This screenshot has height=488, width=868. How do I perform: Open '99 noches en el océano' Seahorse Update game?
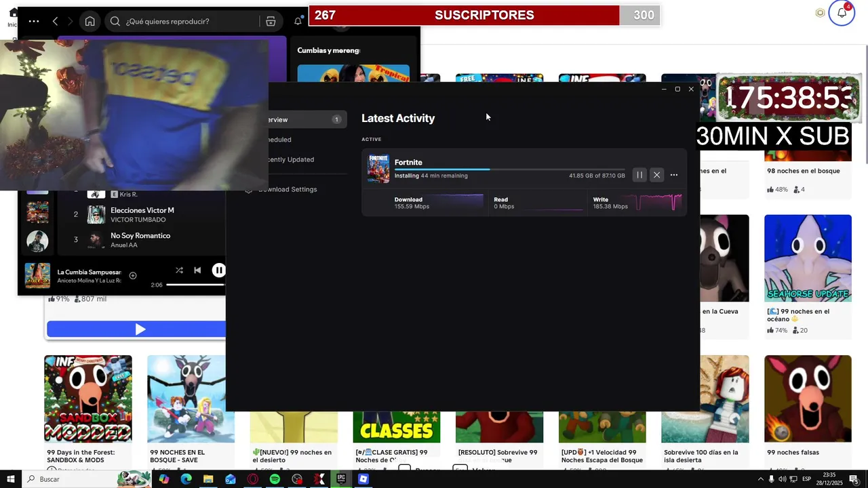[808, 274]
